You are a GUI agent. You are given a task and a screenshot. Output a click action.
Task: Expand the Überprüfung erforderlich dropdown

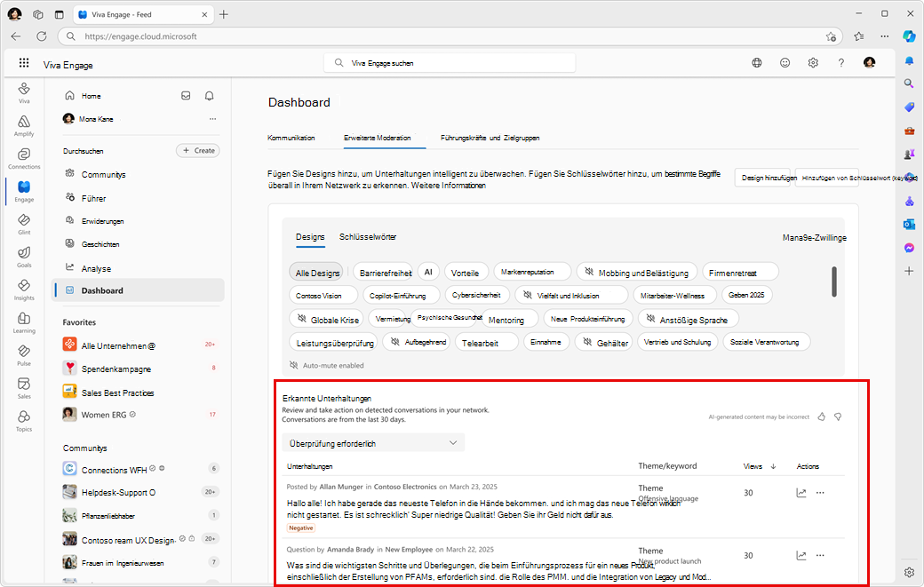tap(373, 443)
